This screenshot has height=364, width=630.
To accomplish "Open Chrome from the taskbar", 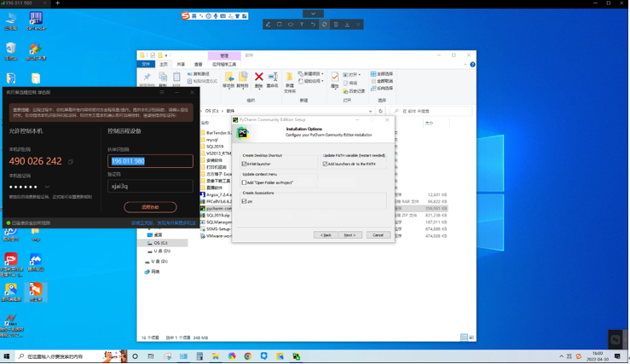I will (248, 356).
